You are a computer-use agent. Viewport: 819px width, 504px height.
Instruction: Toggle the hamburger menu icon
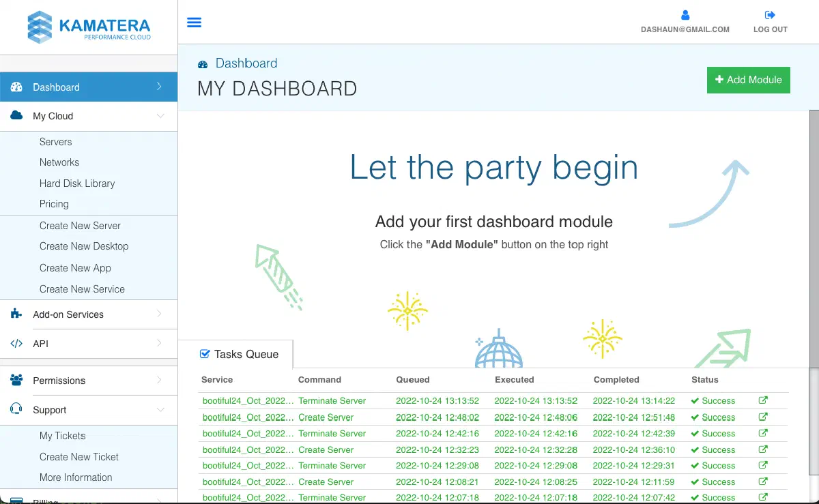195,23
